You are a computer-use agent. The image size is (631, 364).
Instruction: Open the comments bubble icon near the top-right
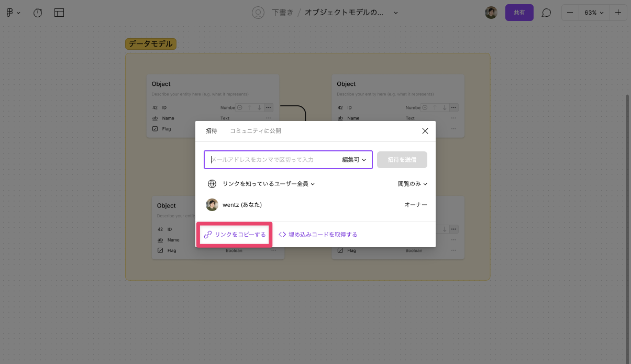[546, 12]
